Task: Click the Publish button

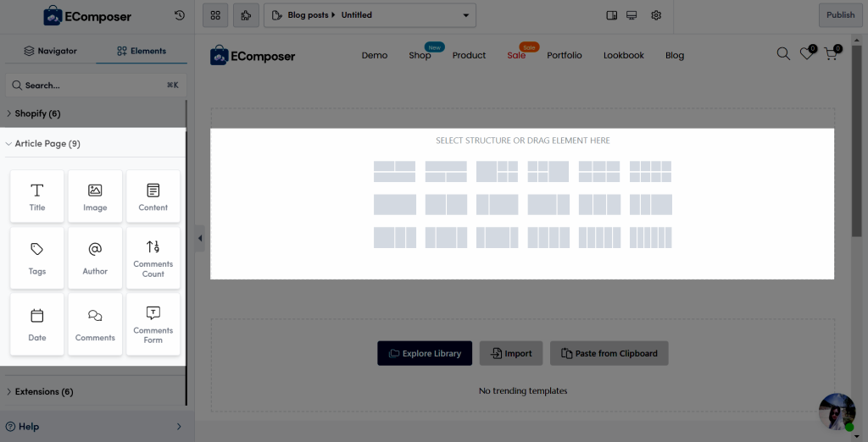Action: (x=840, y=15)
